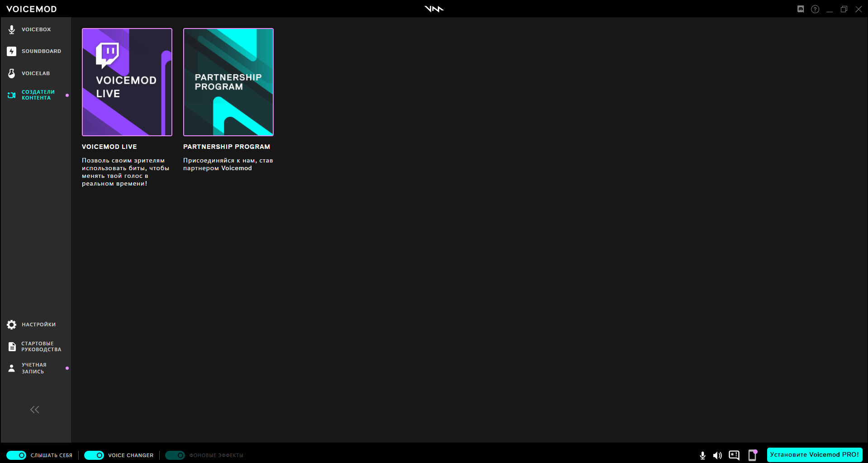
Task: Open НАСТРОЙКИ settings menu item
Action: click(36, 325)
